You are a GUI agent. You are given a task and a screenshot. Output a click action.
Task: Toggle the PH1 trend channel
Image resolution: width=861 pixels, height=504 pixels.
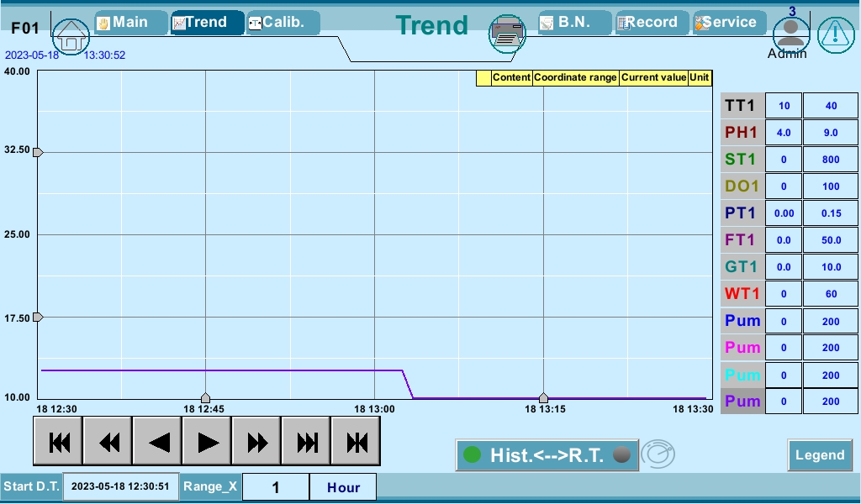pos(741,133)
